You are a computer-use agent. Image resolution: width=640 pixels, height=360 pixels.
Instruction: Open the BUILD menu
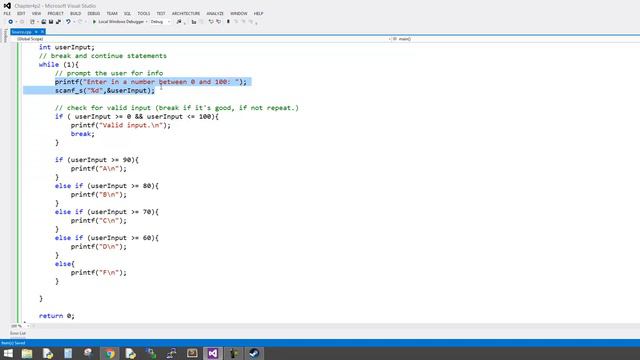pos(76,13)
